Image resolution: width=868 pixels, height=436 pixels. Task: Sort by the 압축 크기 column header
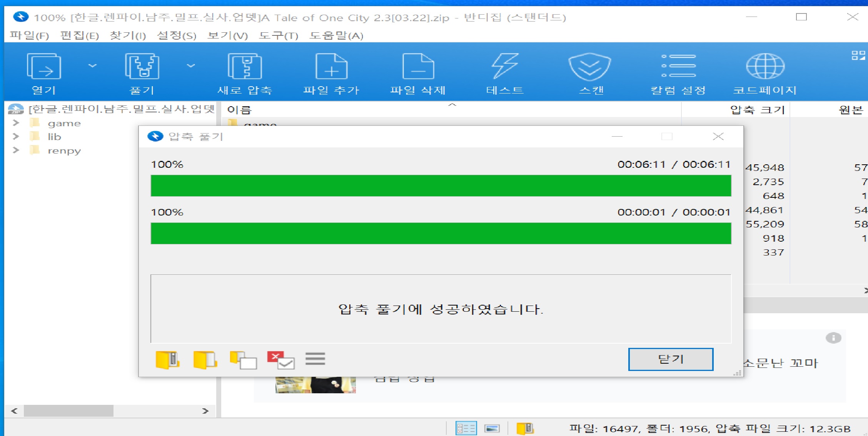tap(756, 110)
